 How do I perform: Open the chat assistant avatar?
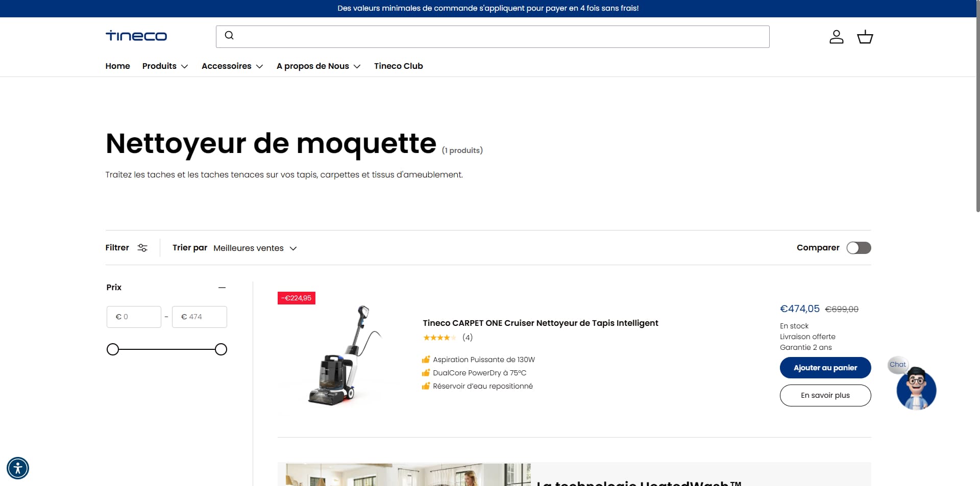pyautogui.click(x=916, y=389)
